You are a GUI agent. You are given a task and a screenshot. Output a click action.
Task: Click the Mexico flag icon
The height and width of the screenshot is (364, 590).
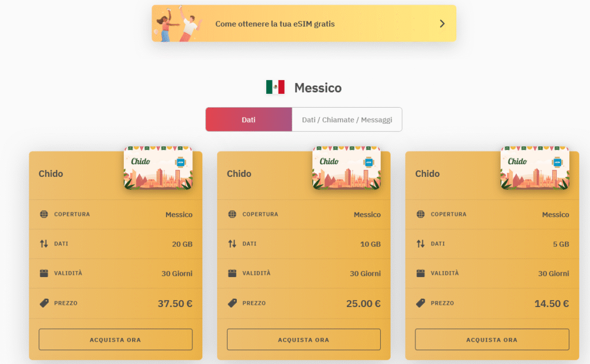tap(275, 88)
